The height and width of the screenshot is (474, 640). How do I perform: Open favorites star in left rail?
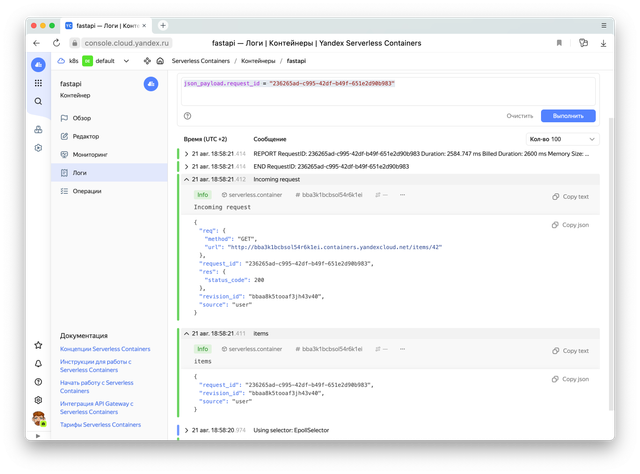click(x=38, y=345)
